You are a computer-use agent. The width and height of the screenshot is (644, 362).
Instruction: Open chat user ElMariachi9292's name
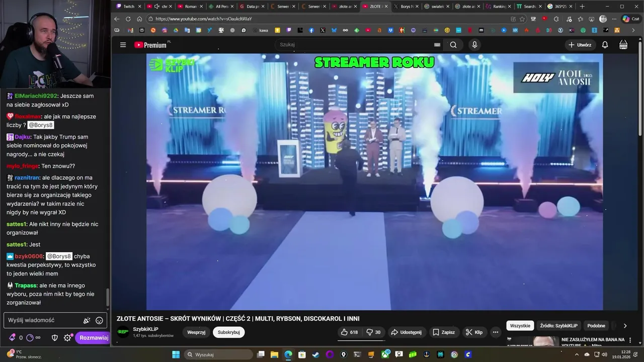pos(36,96)
